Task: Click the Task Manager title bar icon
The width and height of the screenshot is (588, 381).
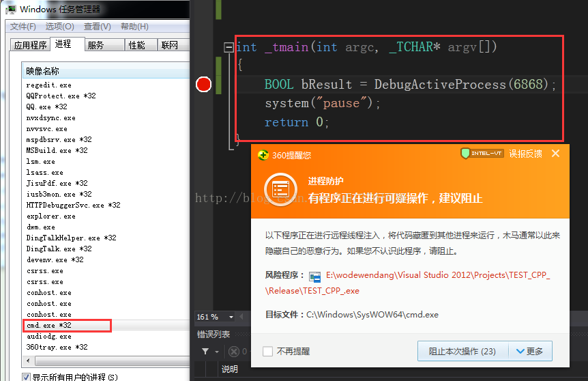Action: (x=10, y=9)
